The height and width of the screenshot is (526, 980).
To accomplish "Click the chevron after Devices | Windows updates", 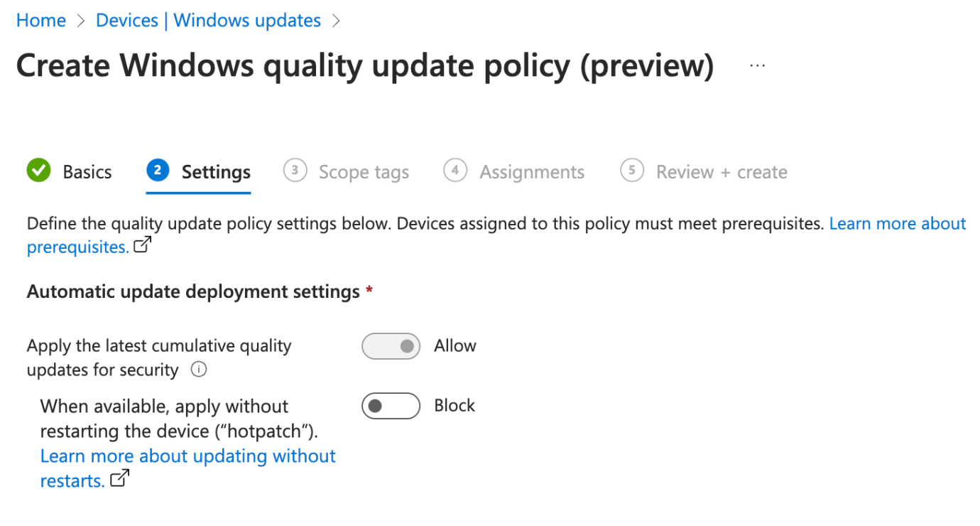I will tap(336, 21).
